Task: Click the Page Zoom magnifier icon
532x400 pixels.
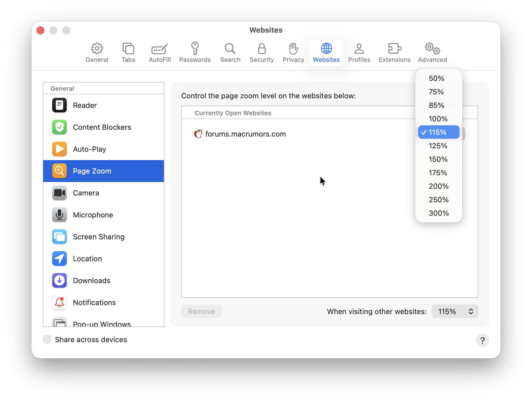Action: tap(59, 171)
